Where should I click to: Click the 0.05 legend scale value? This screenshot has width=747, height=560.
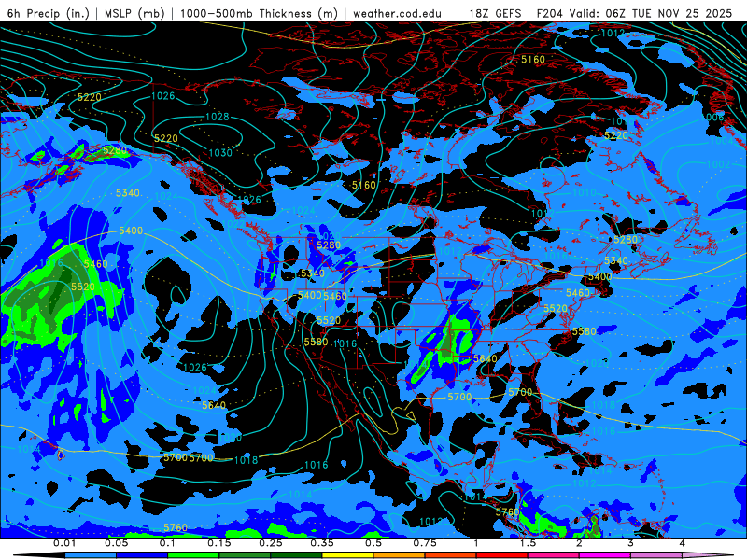click(116, 543)
